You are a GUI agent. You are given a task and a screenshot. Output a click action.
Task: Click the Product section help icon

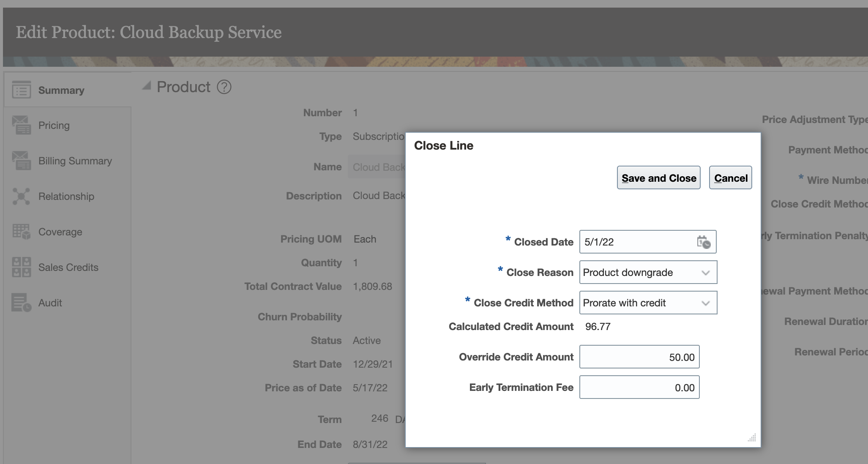224,87
